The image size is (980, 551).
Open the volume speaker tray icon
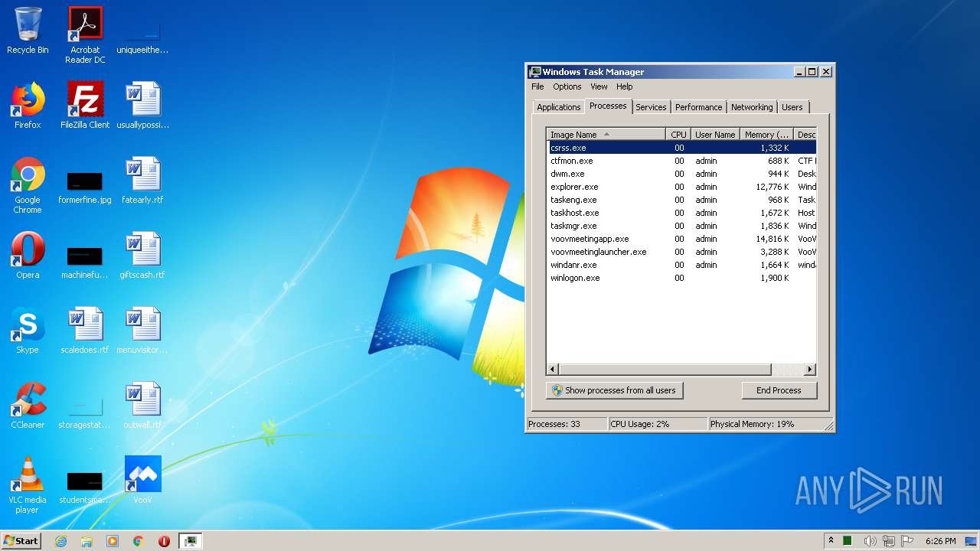(870, 541)
